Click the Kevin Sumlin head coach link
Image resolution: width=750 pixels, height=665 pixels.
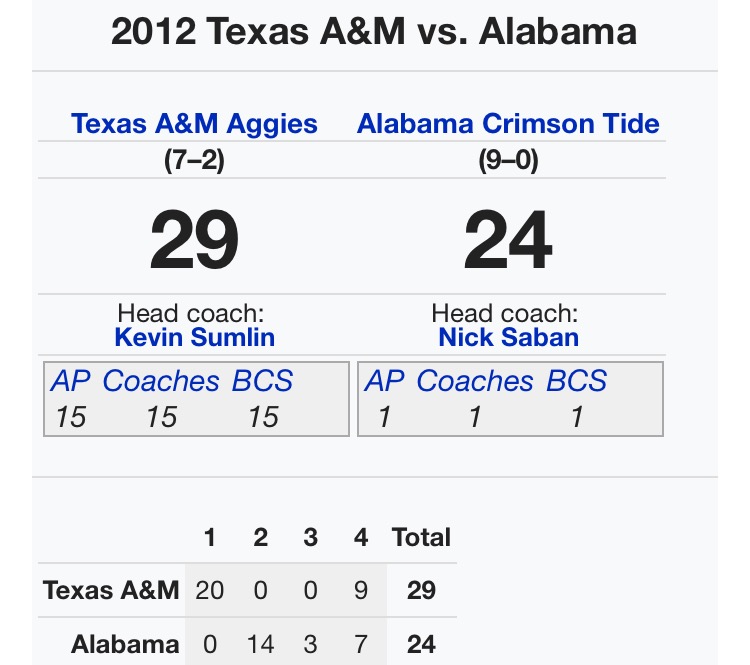pos(194,336)
